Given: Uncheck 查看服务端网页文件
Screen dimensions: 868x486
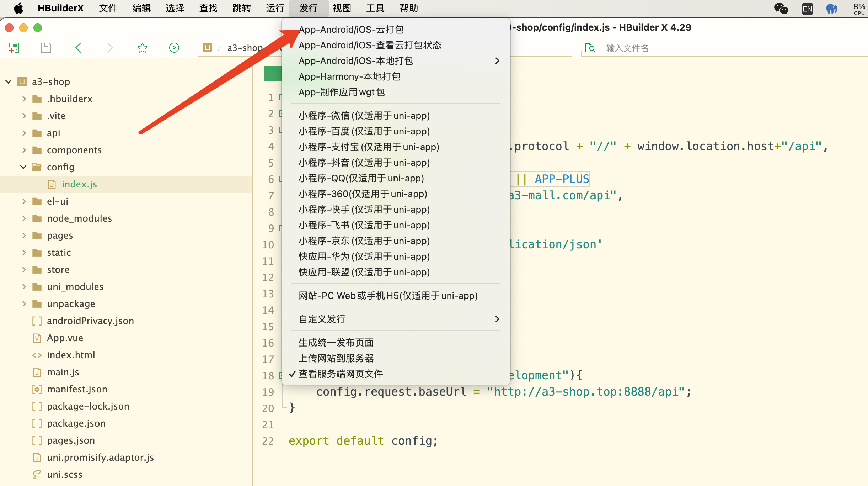Looking at the screenshot, I should click(x=396, y=374).
